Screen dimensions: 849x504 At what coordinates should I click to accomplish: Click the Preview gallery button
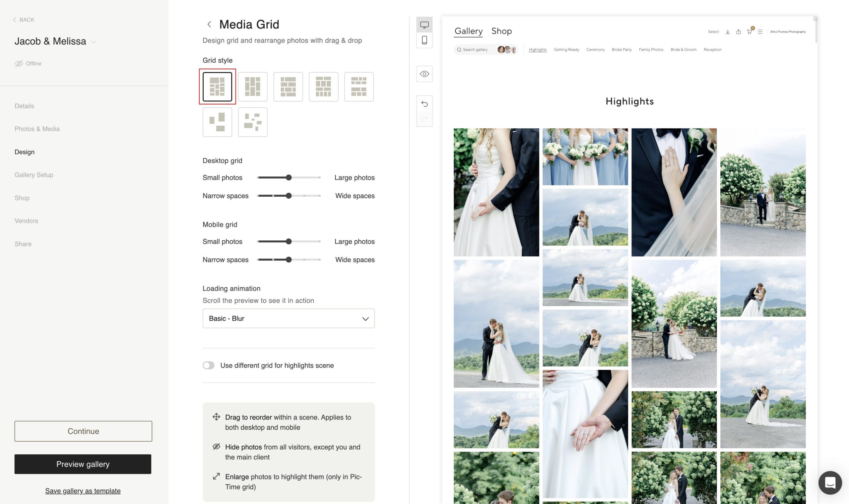click(83, 464)
